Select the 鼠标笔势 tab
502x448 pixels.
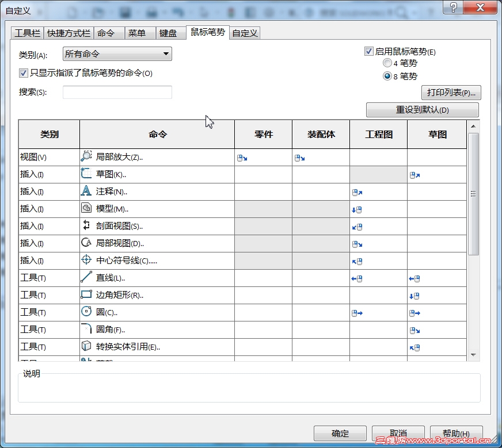(x=208, y=32)
